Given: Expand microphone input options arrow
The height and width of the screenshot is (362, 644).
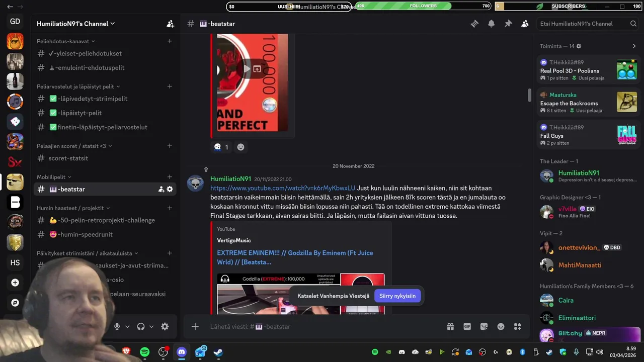Looking at the screenshot, I should 127,326.
